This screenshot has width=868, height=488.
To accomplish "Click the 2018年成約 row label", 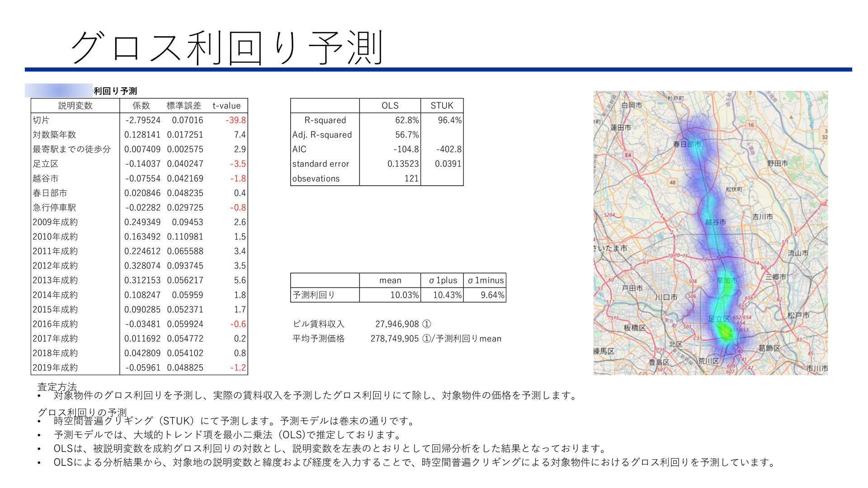I will pos(55,353).
